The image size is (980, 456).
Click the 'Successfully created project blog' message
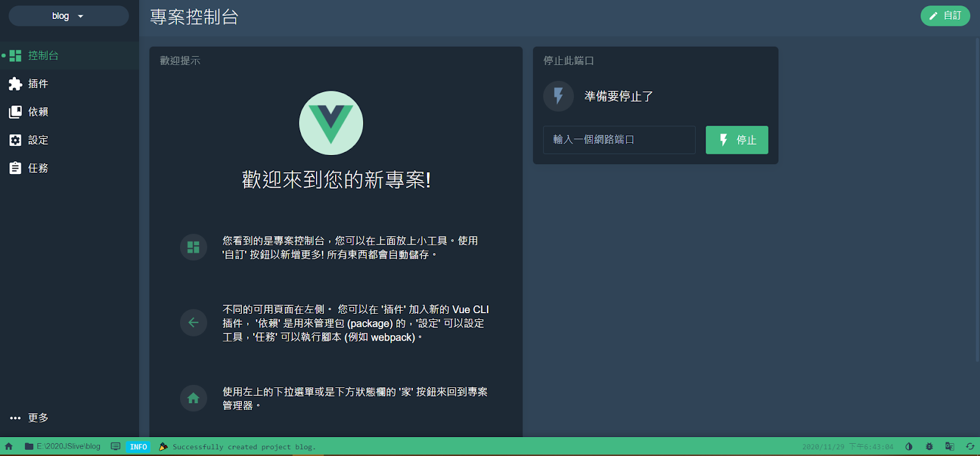[244, 447]
